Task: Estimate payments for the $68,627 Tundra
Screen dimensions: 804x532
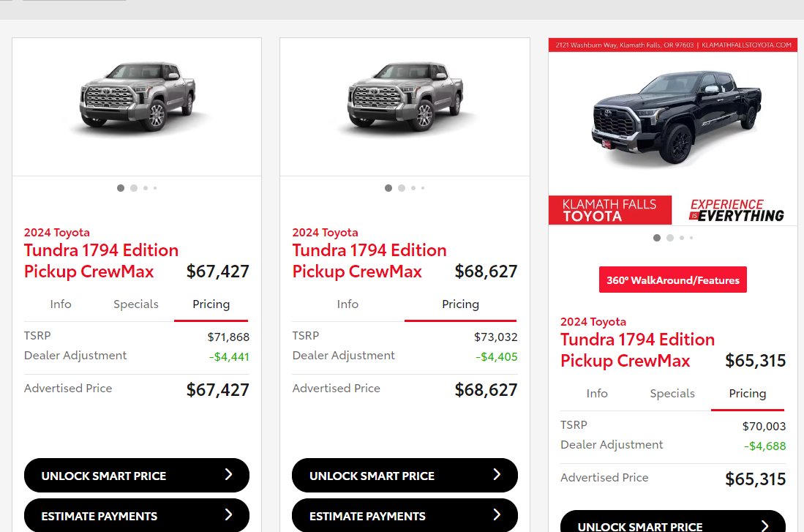Action: tap(405, 515)
